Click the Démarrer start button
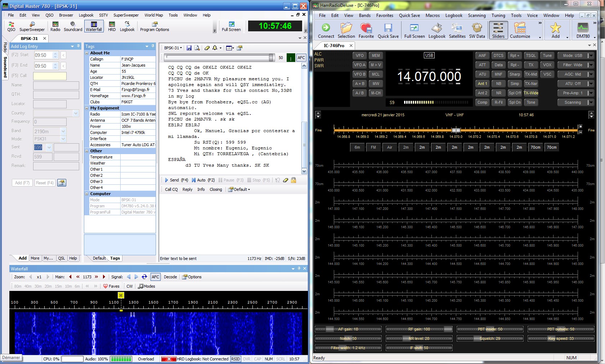Image resolution: width=605 pixels, height=364 pixels. coord(11,358)
